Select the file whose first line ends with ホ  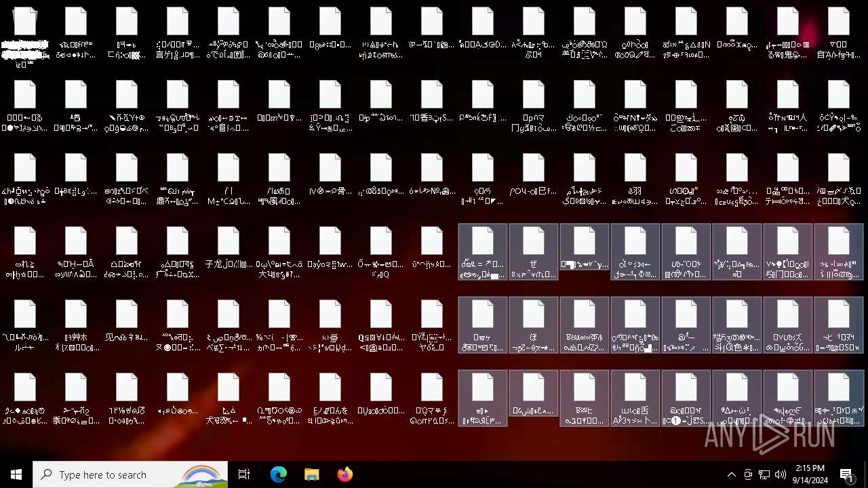pyautogui.click(x=76, y=325)
